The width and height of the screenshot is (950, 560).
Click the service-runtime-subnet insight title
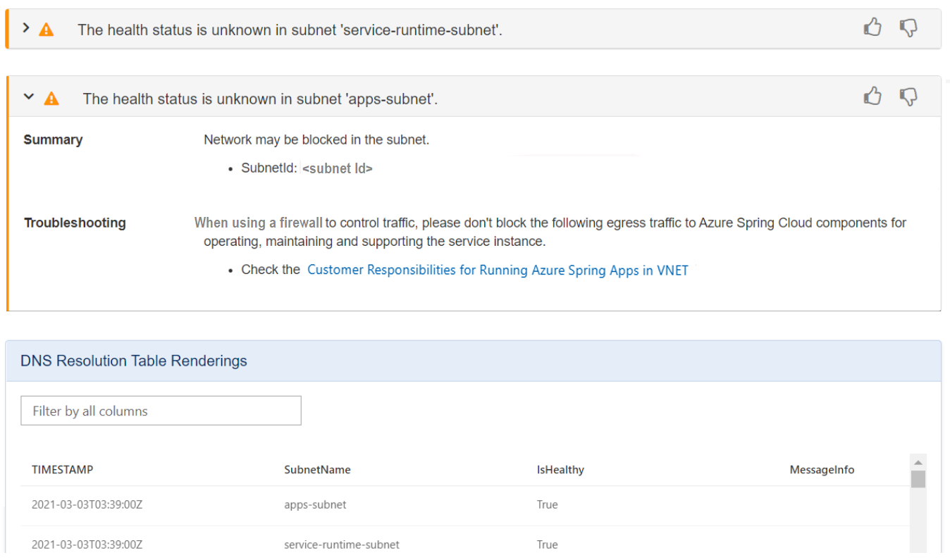290,30
